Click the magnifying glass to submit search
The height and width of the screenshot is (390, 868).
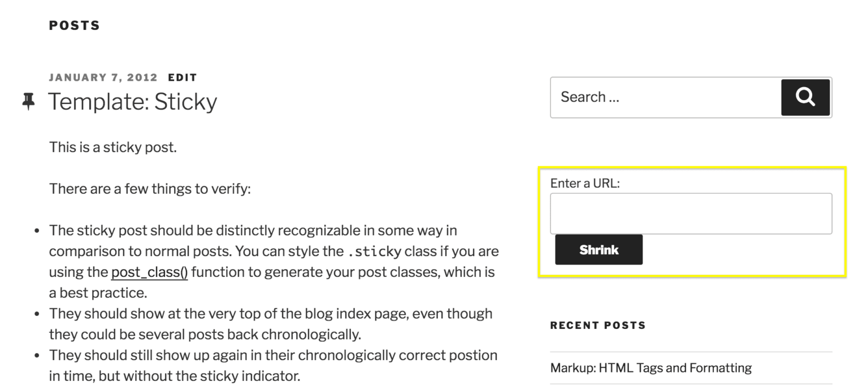click(805, 97)
